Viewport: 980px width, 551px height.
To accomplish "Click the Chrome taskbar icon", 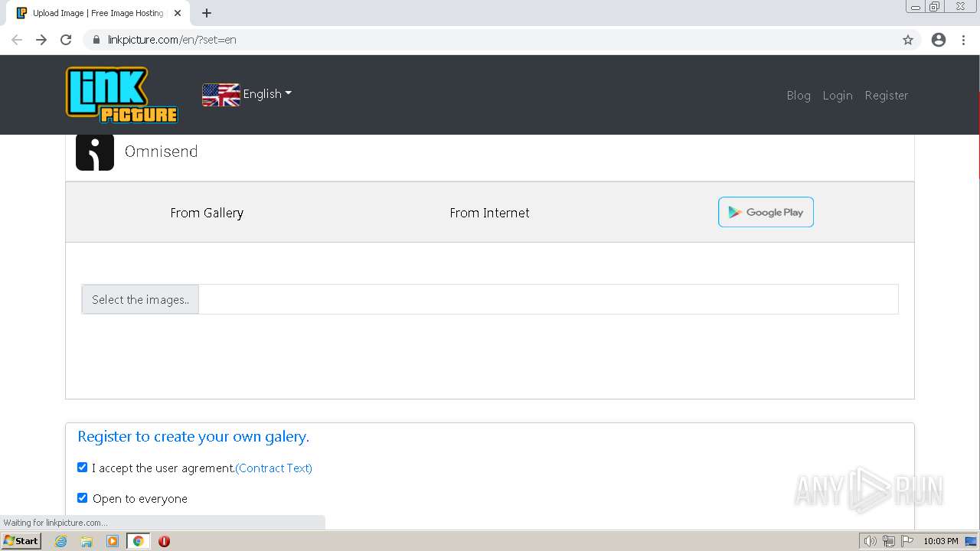I will tap(139, 541).
